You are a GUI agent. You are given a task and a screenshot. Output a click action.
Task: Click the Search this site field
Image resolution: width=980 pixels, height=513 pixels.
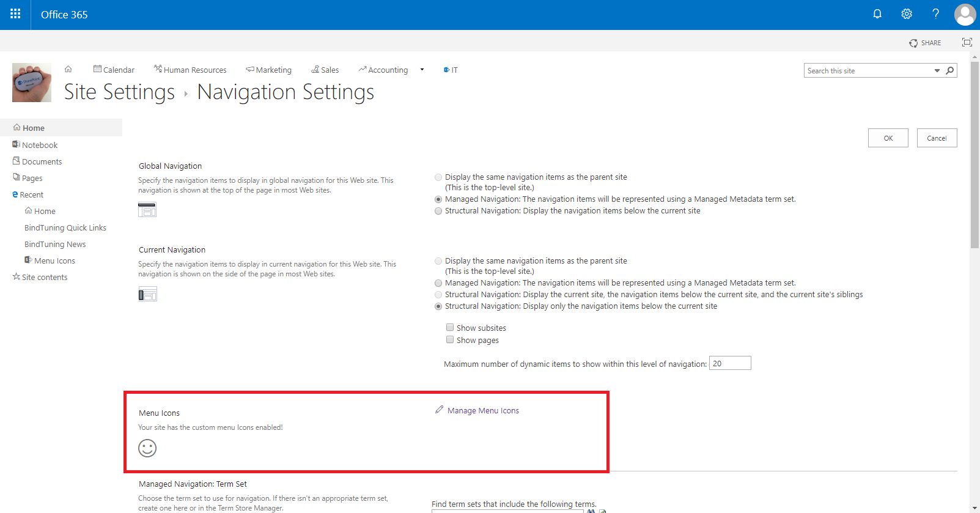[868, 70]
